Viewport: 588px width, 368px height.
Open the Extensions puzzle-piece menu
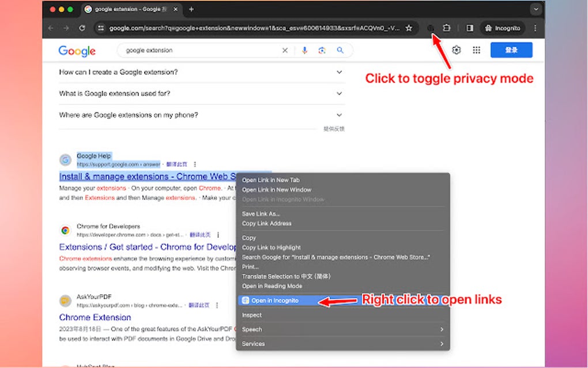coord(446,28)
